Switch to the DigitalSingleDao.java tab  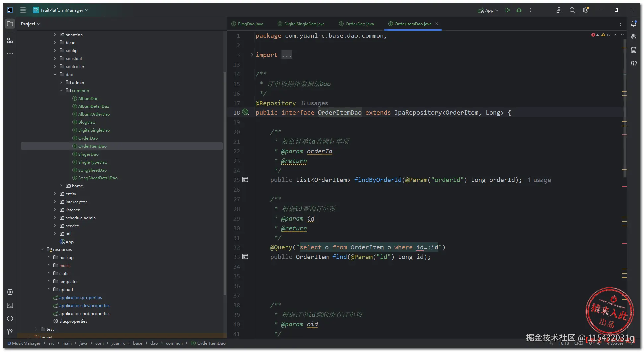(x=301, y=24)
